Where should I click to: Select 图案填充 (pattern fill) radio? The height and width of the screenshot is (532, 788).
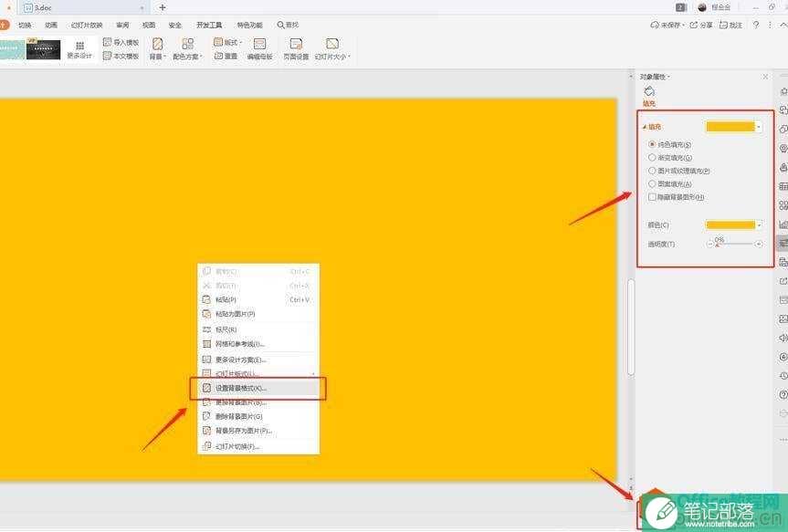(x=652, y=183)
